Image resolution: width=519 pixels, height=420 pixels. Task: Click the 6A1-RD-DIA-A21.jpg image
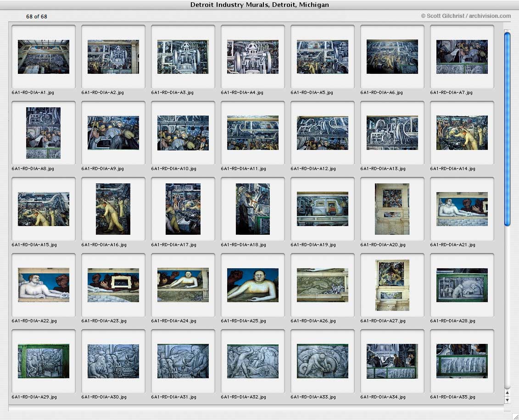tap(462, 209)
